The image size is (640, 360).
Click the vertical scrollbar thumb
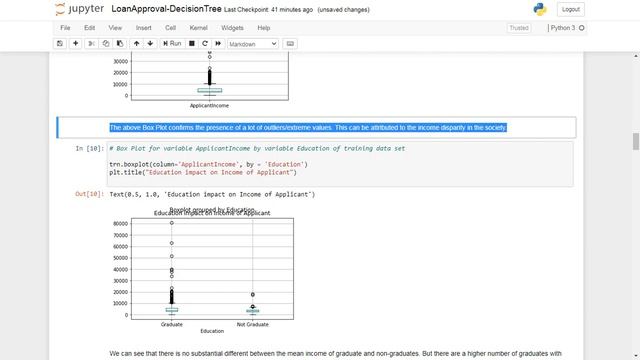[x=636, y=141]
